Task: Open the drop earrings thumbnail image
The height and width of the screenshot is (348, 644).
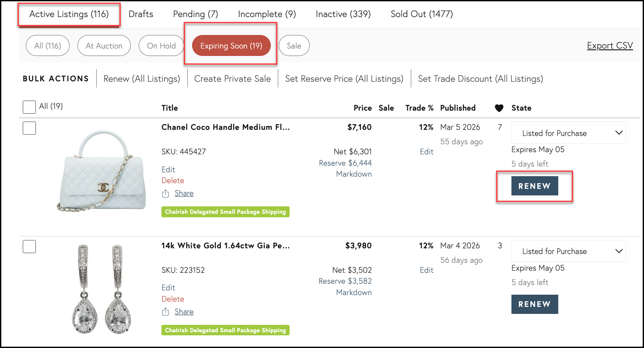Action: pos(101,289)
